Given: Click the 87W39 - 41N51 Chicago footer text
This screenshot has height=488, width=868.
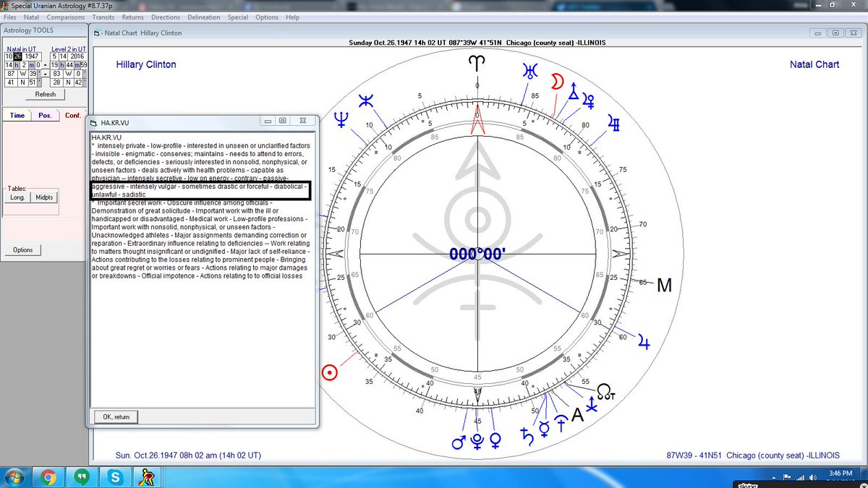Looking at the screenshot, I should (x=753, y=455).
